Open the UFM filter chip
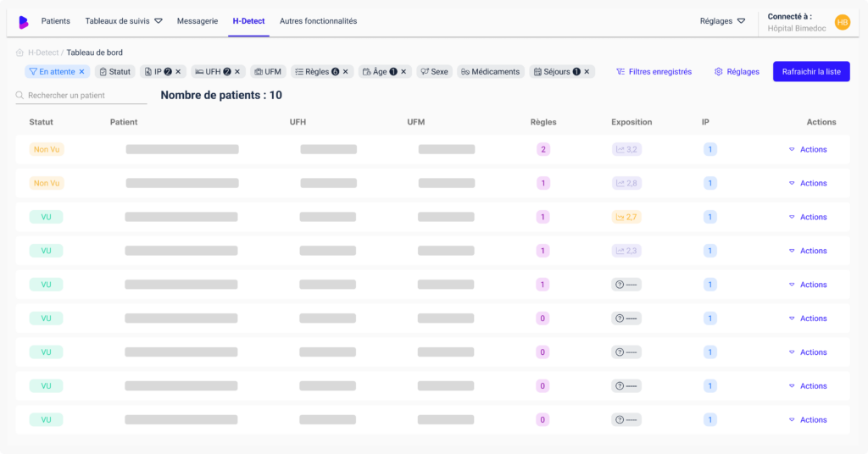Viewport: 868px width, 454px height. pyautogui.click(x=268, y=72)
